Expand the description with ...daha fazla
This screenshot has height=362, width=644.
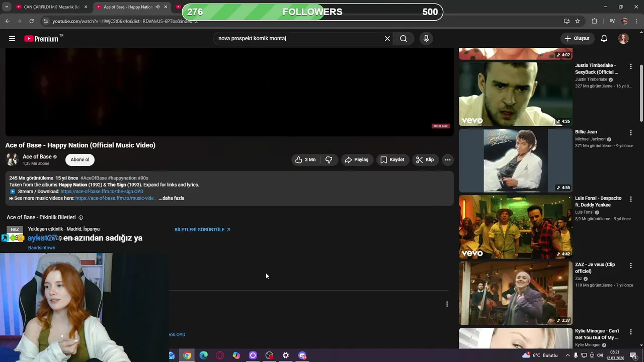click(x=171, y=198)
